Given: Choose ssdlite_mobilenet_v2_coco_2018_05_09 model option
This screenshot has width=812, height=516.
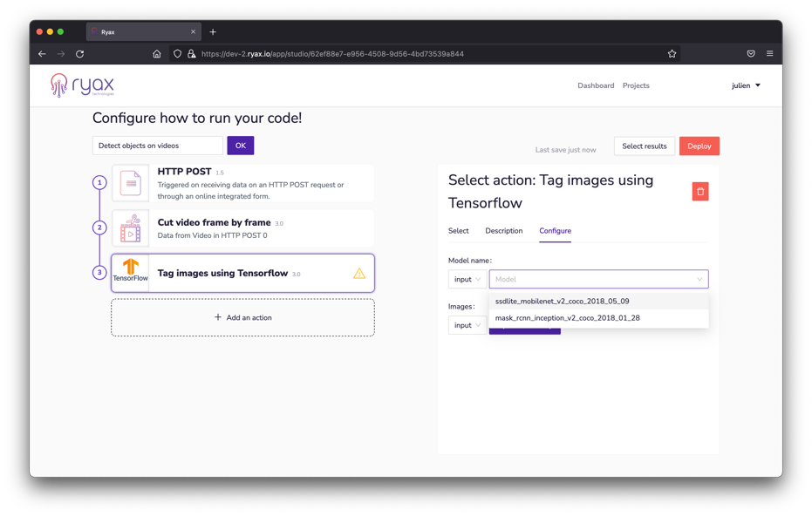Looking at the screenshot, I should 562,302.
